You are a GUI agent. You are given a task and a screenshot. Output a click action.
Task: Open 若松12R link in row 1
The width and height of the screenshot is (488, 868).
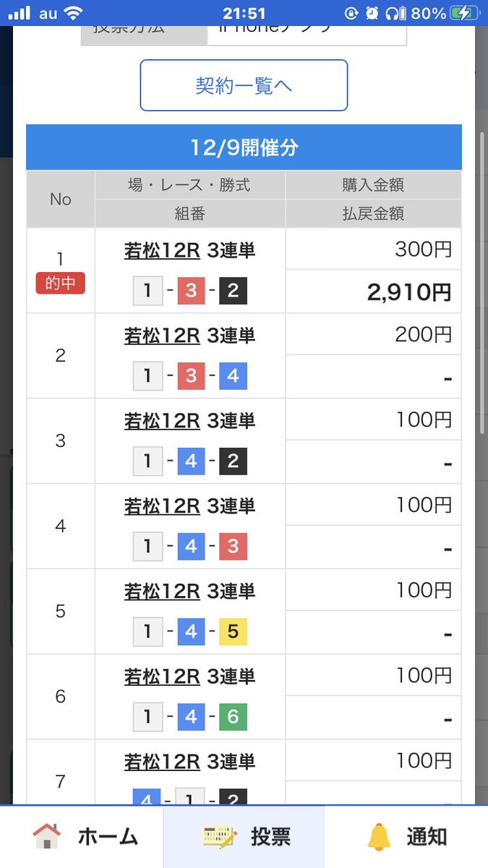(x=162, y=250)
